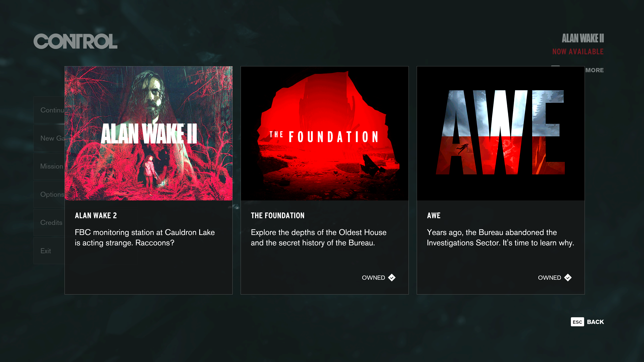The image size is (644, 362).
Task: Click the MORE label under Now Available
Action: click(x=594, y=70)
